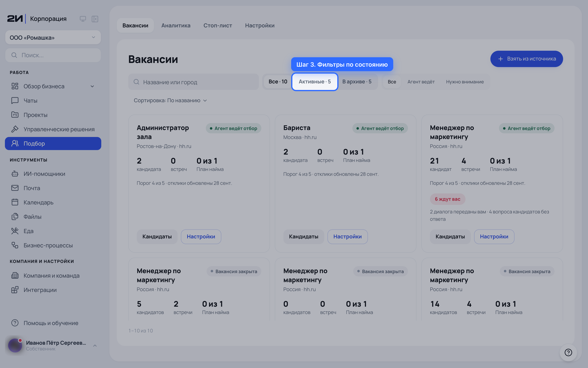588x368 pixels.
Task: Collapse the sidebar panel icon
Action: pos(95,19)
